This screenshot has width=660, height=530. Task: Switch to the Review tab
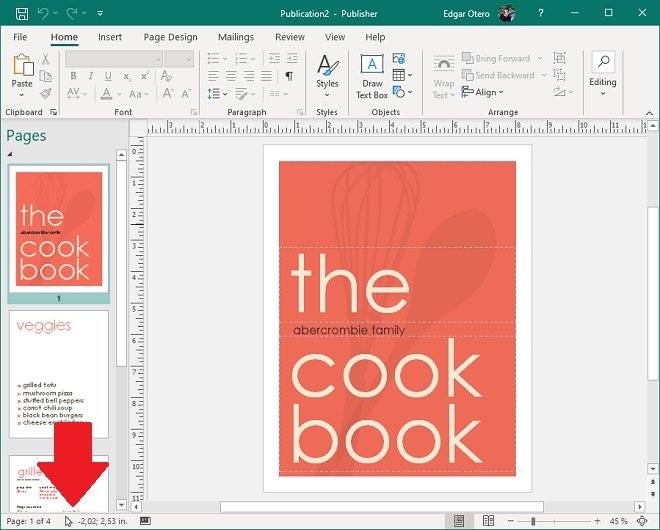[x=290, y=37]
